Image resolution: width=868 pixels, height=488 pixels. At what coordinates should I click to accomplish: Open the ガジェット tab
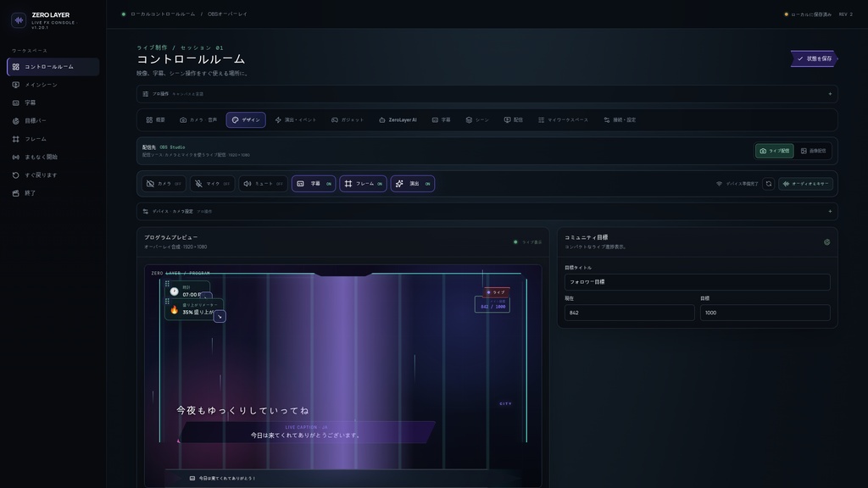click(x=348, y=120)
